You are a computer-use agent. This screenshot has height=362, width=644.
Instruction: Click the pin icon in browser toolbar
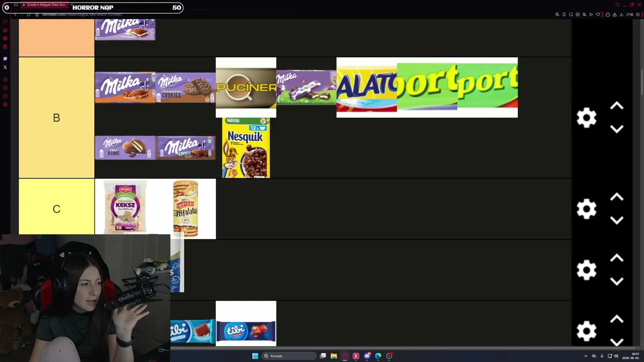[564, 15]
